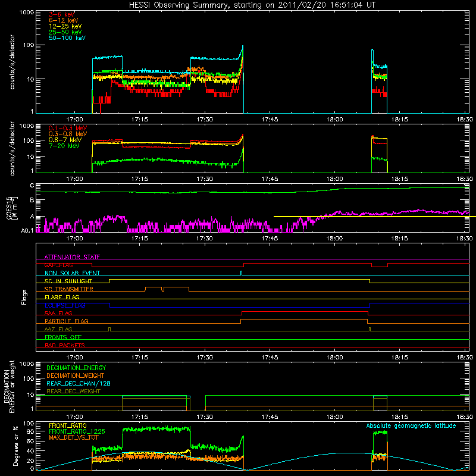
Task: Click the GOES15 W m-2 axis label
Action: pyautogui.click(x=12, y=208)
